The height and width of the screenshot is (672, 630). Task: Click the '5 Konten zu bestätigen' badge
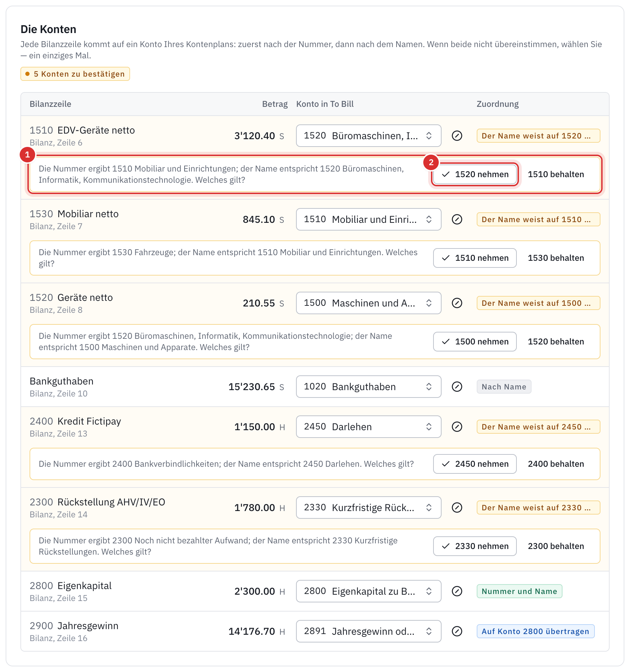(75, 74)
